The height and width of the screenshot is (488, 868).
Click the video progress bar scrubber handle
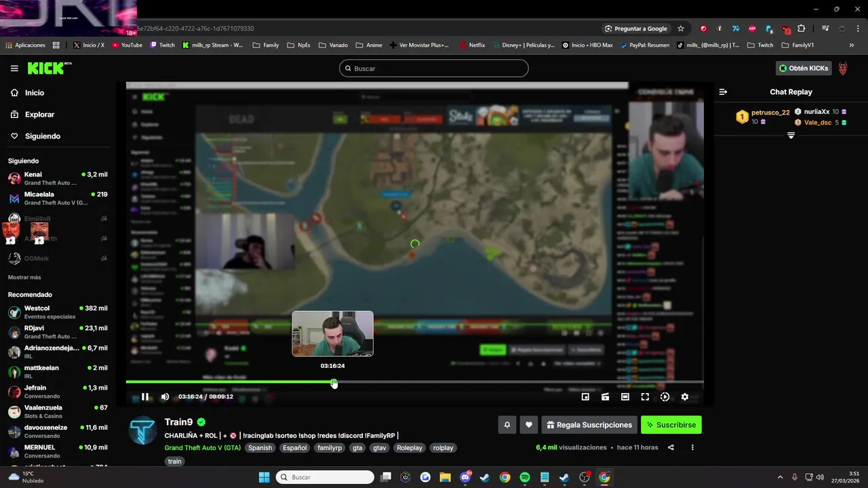coord(334,382)
